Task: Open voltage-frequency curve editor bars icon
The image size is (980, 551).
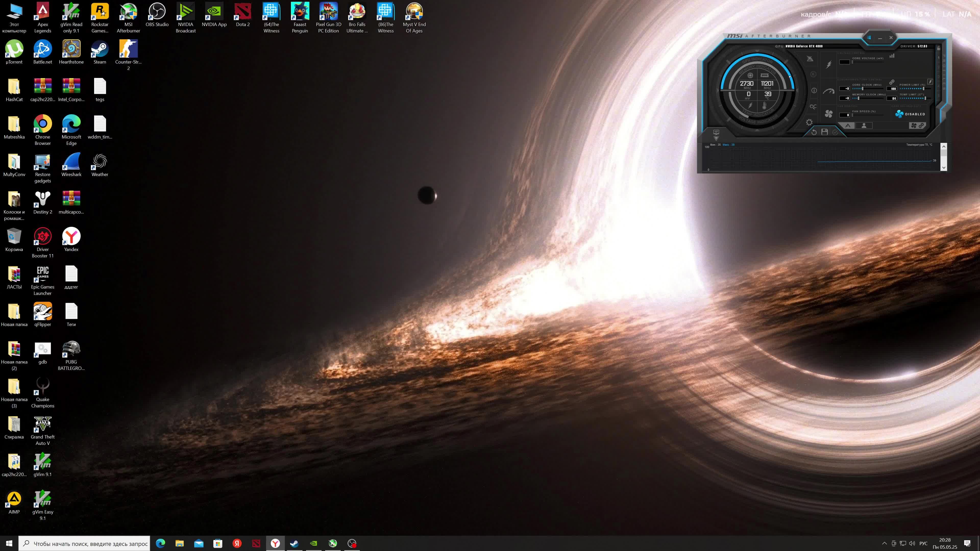Action: click(x=892, y=56)
